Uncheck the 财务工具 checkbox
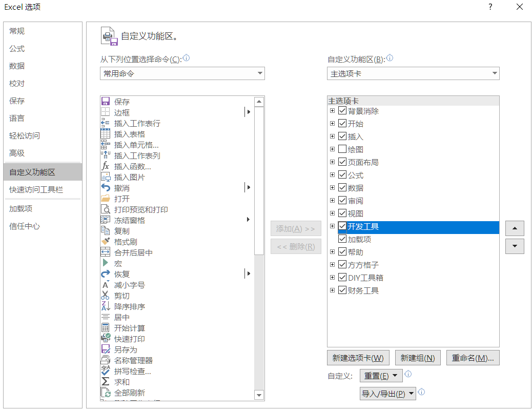Screen dimensions: 532x410 click(x=342, y=290)
